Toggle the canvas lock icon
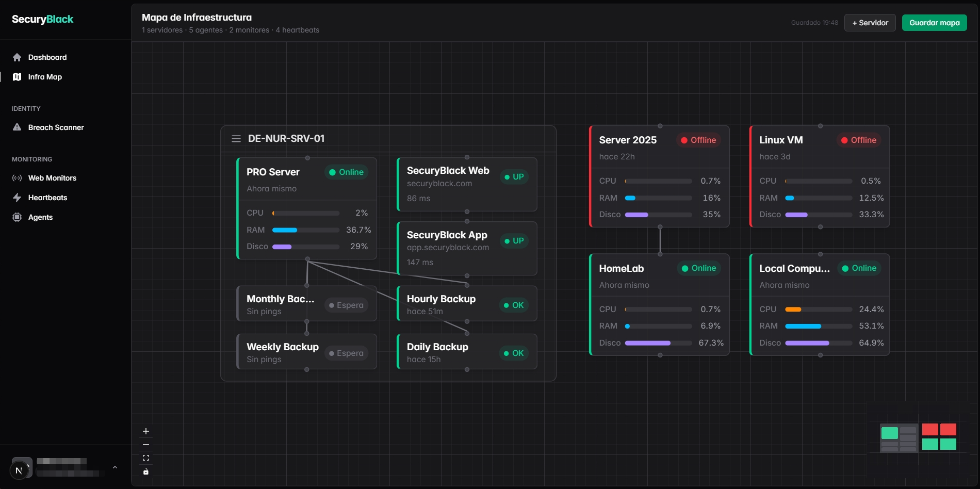Image resolution: width=980 pixels, height=489 pixels. click(146, 471)
